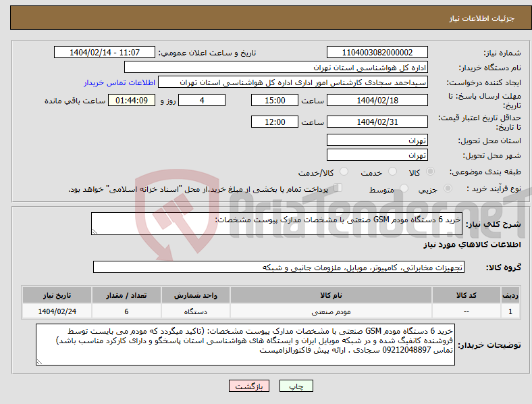The image size is (532, 404).
Task: Select the متوسط purchase type radio
Action: click(404, 188)
